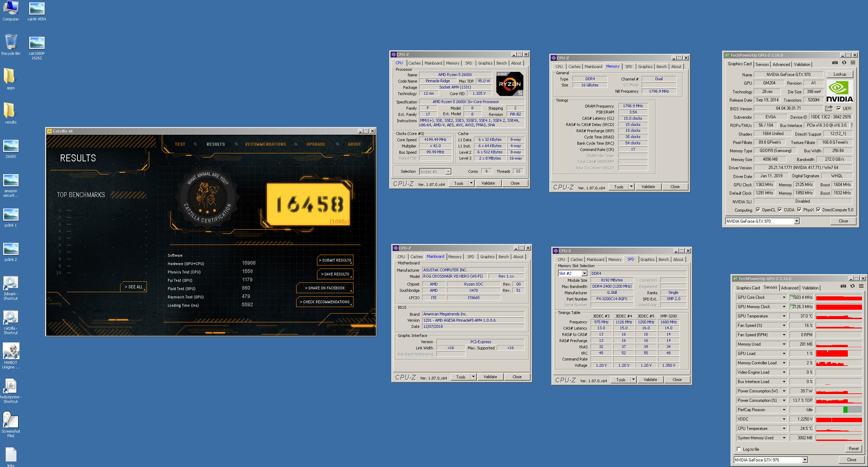Open the cat4k 4554 image file
Screen dimensions: 868x467
(37, 11)
